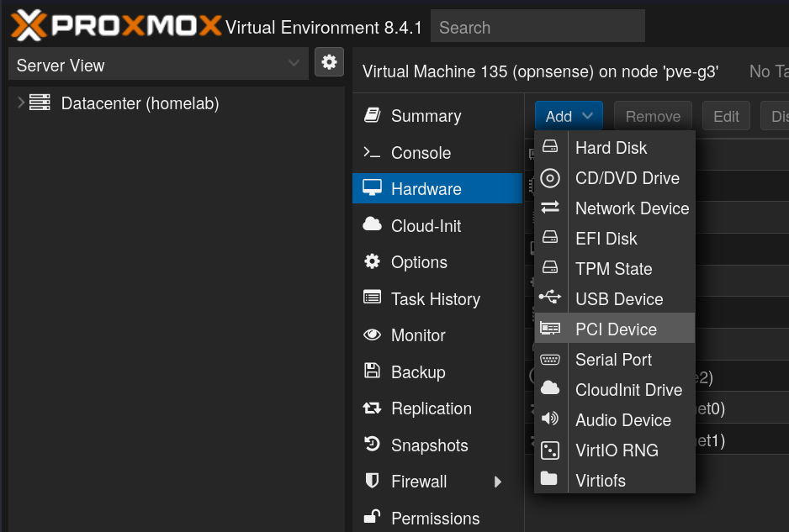Click the Network Device arrows icon
This screenshot has width=789, height=532.
550,208
